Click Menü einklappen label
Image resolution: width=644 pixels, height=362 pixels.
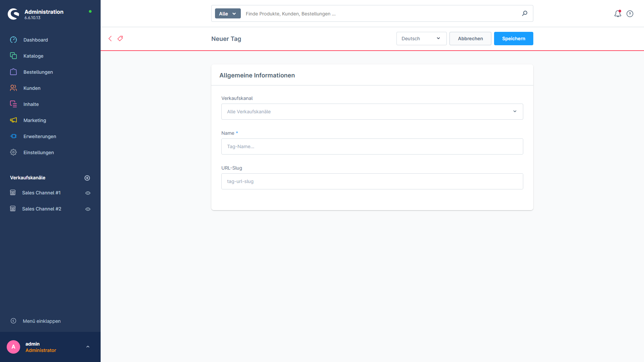tap(42, 321)
